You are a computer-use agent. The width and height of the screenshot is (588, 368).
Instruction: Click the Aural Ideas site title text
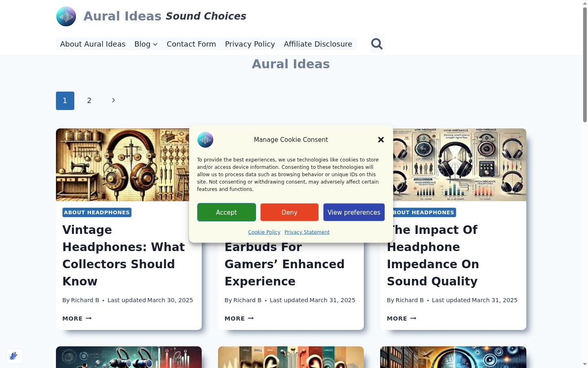point(122,16)
